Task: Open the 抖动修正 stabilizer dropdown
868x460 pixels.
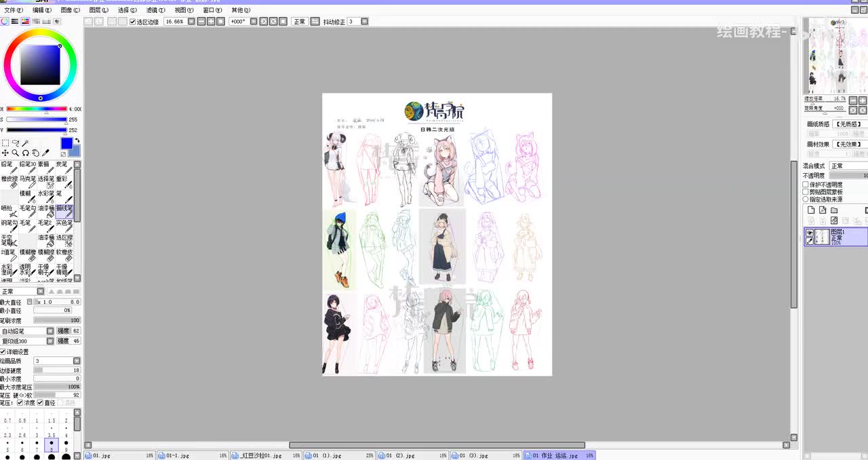Action: click(x=364, y=22)
